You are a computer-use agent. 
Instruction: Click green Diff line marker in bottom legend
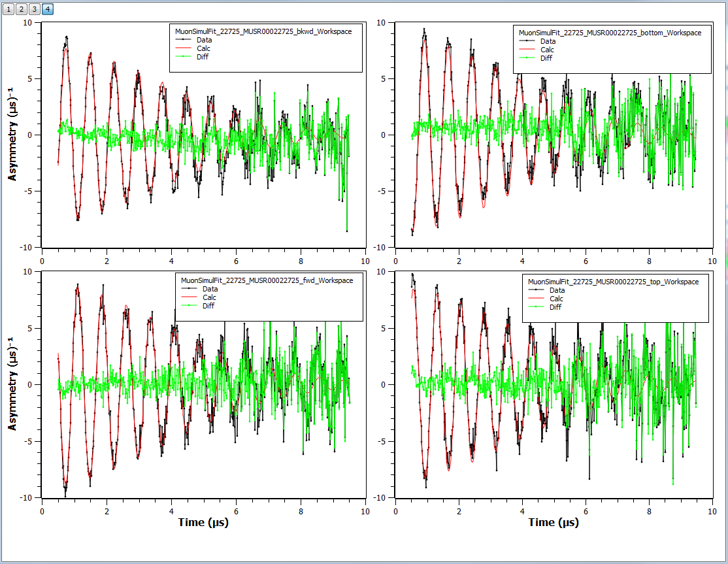tap(526, 58)
